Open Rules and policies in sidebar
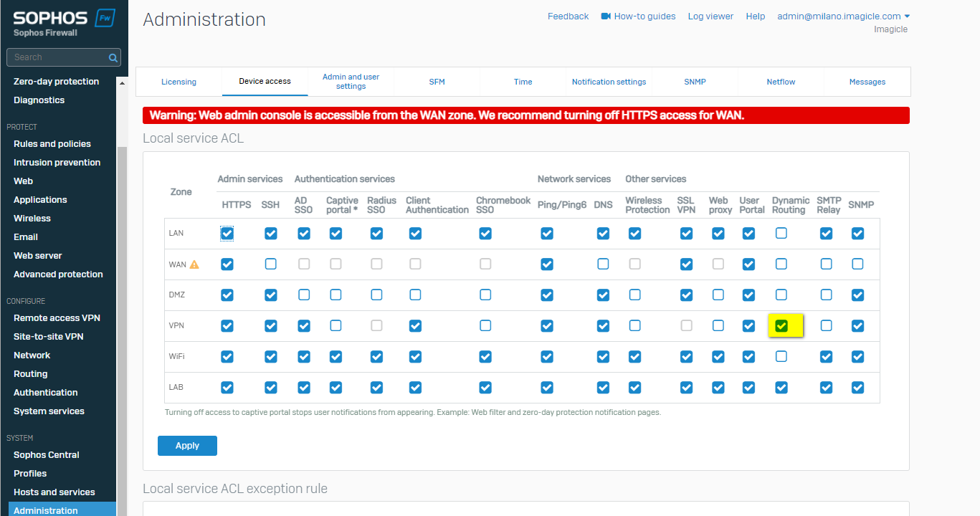980x516 pixels. tap(52, 144)
